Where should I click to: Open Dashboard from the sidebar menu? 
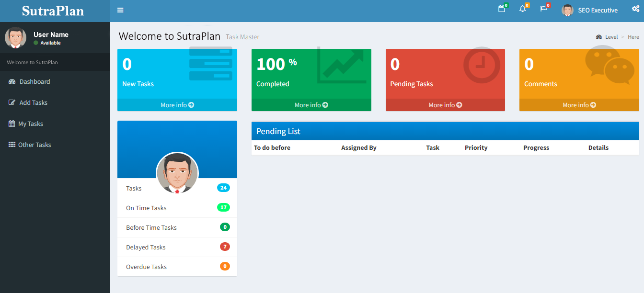(55, 82)
